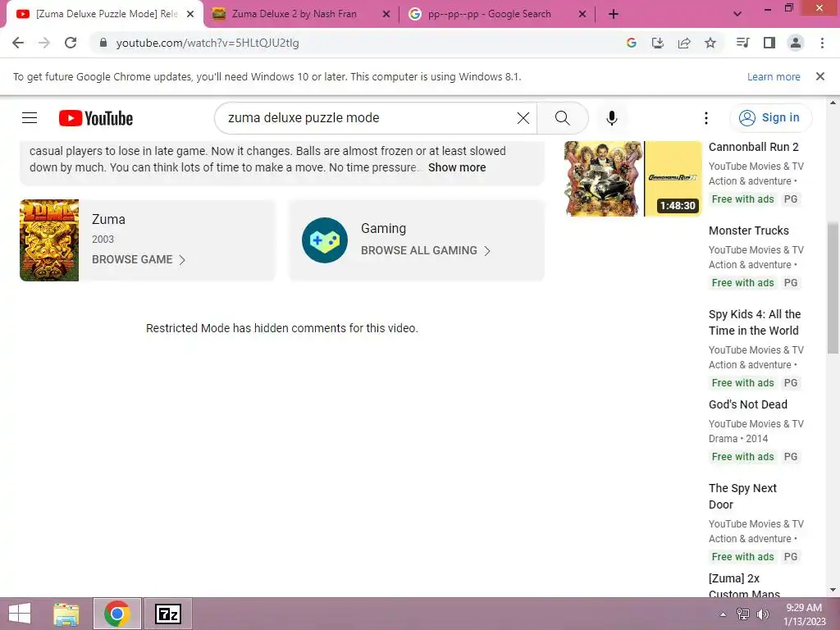Open the Cannonball Run 2 thumbnail

632,178
